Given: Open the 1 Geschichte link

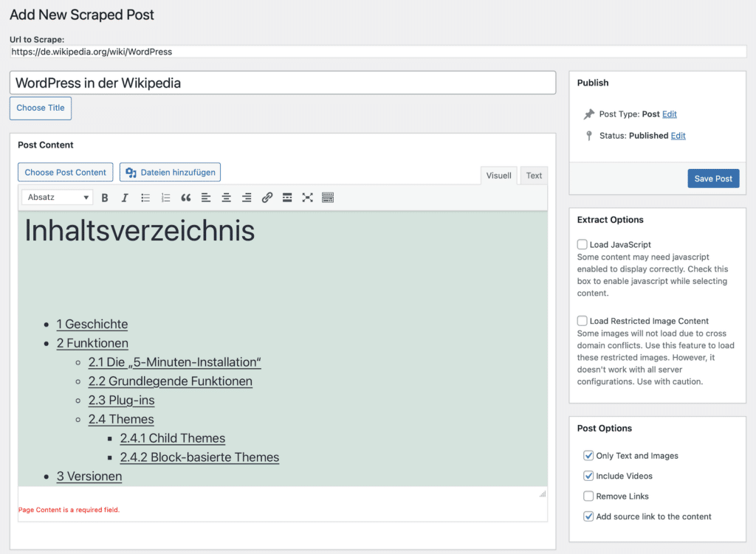Looking at the screenshot, I should click(92, 324).
